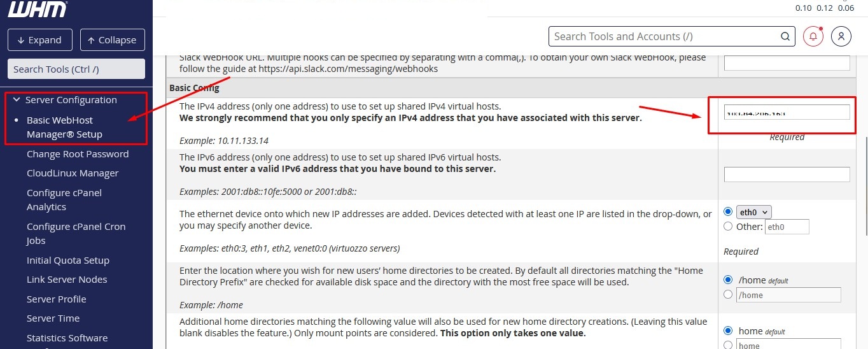Screen dimensions: 868x349
Task: Open Basic WebHost Manager Setup
Action: click(x=64, y=127)
